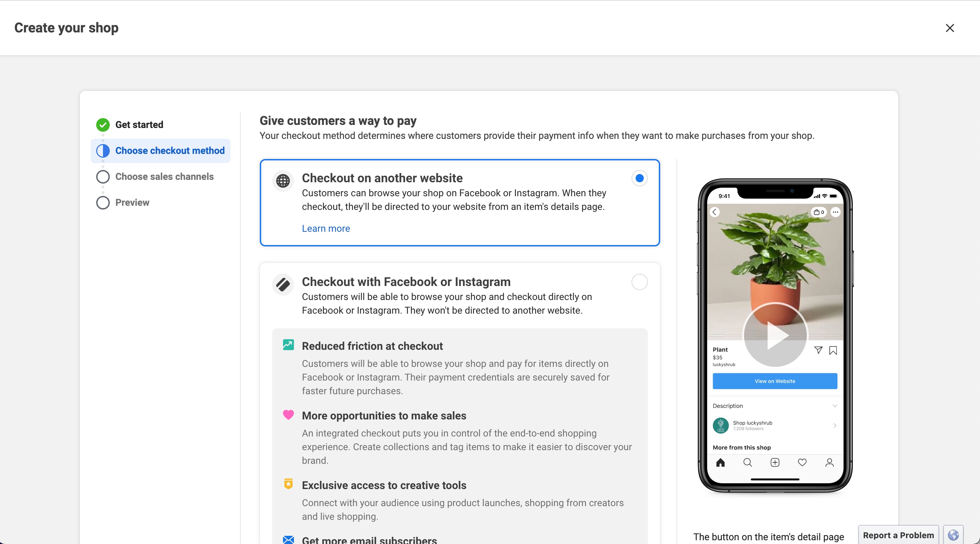Open Choose checkout method step
The height and width of the screenshot is (544, 980).
169,150
